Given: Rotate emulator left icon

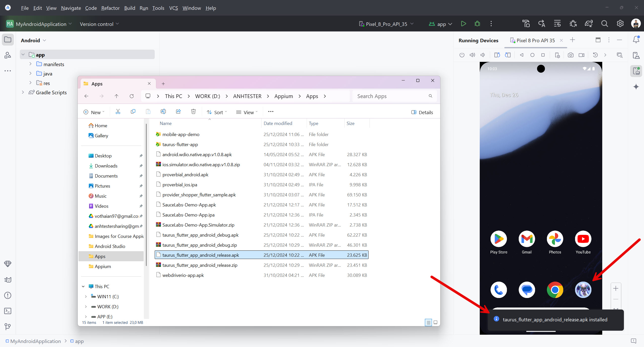Looking at the screenshot, I should pos(497,55).
